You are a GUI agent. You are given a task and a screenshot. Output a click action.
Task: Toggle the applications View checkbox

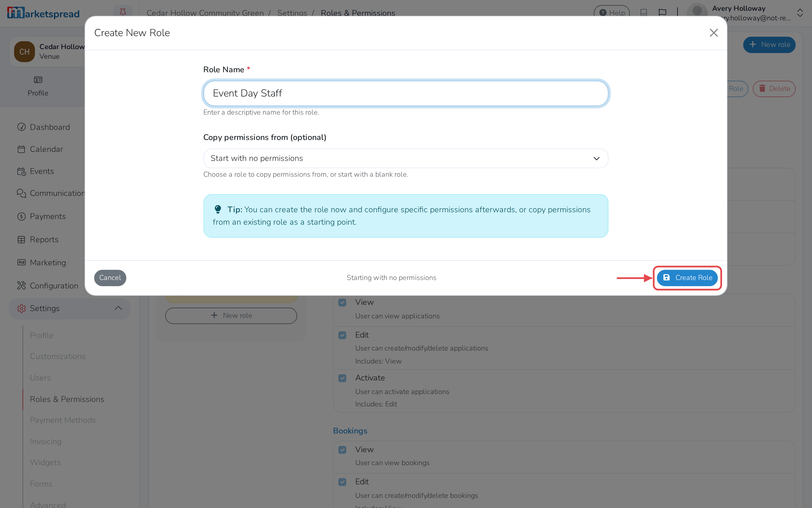point(342,302)
